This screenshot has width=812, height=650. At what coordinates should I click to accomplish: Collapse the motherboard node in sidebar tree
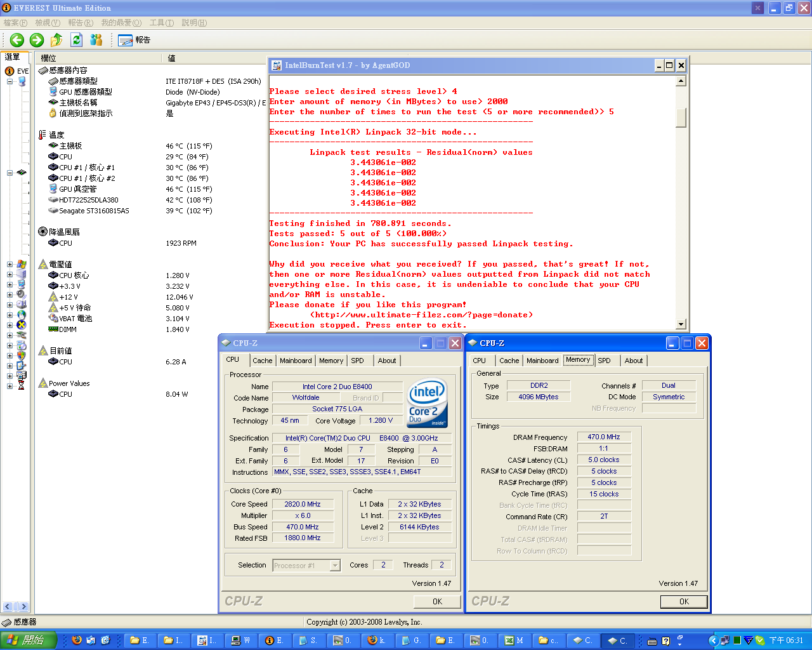10,173
